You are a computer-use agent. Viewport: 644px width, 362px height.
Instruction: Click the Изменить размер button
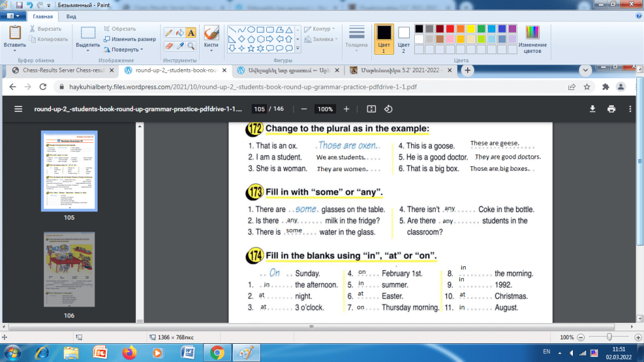129,39
